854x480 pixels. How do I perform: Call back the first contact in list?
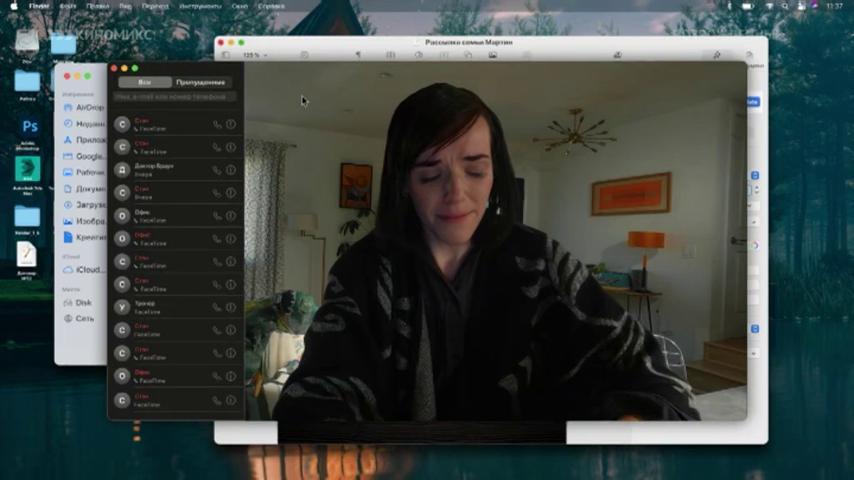[x=217, y=125]
